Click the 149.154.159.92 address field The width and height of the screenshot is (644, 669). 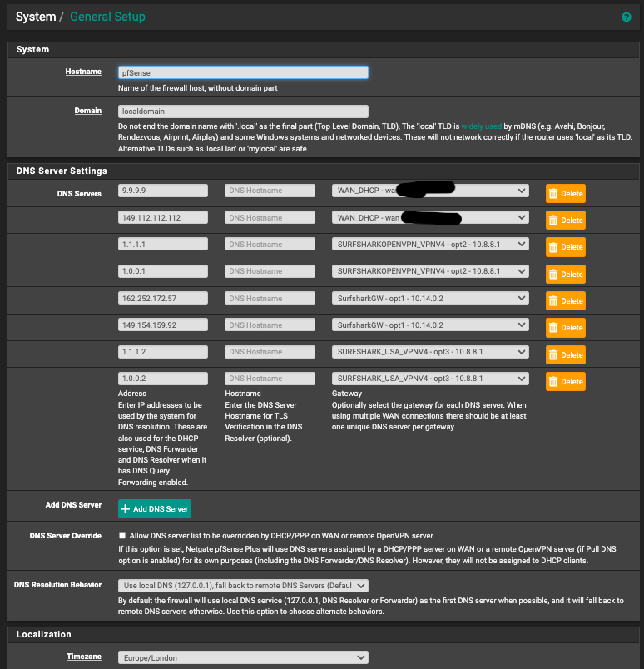coord(163,325)
